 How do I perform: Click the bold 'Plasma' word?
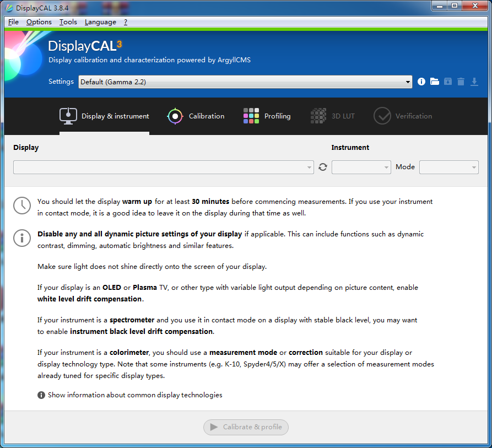(x=145, y=288)
